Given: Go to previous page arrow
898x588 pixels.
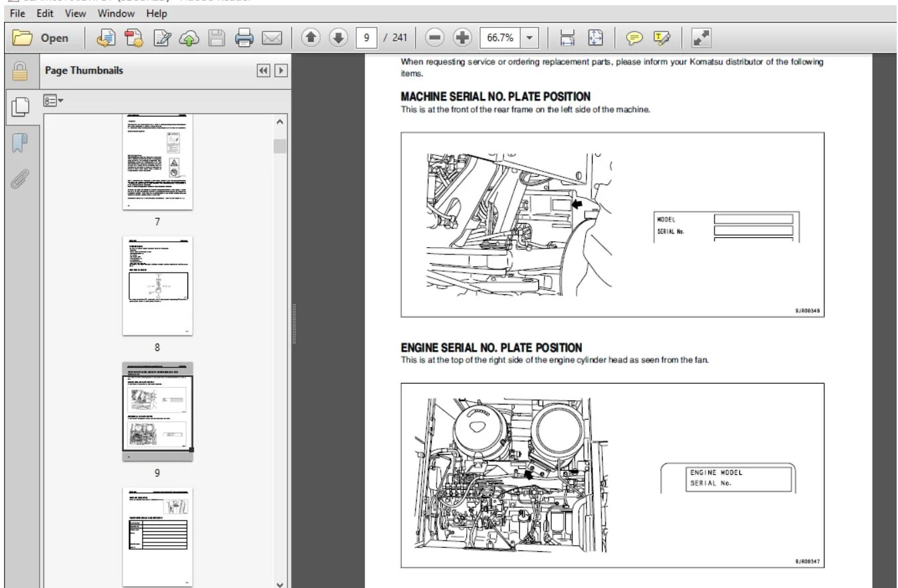Looking at the screenshot, I should [312, 38].
